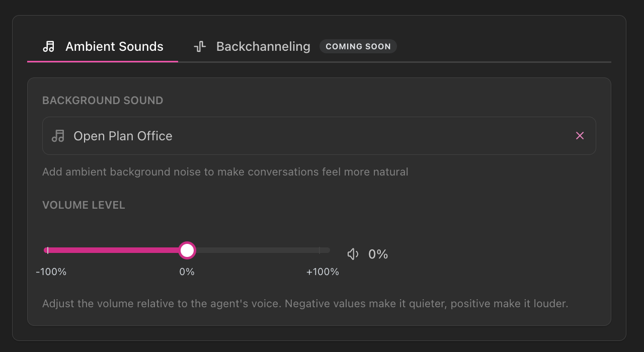Clear the Open Plan Office background sound
Viewport: 644px width, 352px height.
click(x=580, y=136)
